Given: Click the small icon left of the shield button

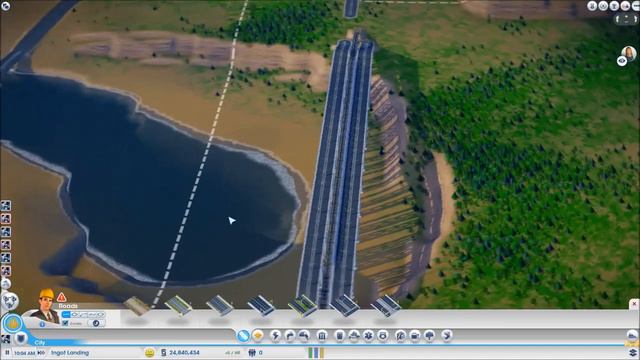Looking at the screenshot, I should [x=6, y=338].
